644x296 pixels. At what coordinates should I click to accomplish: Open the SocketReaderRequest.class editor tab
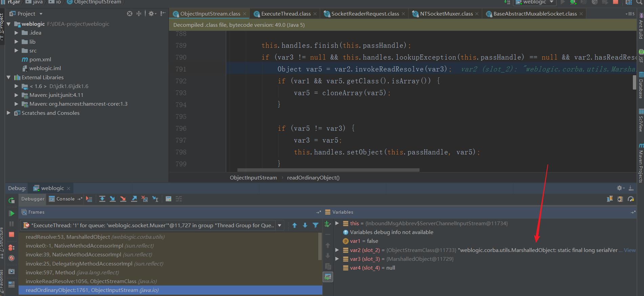[365, 14]
